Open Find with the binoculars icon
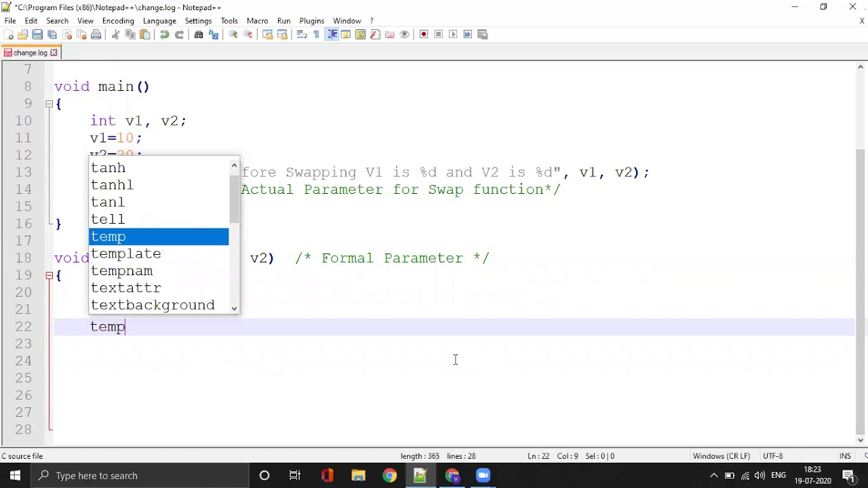The height and width of the screenshot is (488, 868). (x=199, y=35)
